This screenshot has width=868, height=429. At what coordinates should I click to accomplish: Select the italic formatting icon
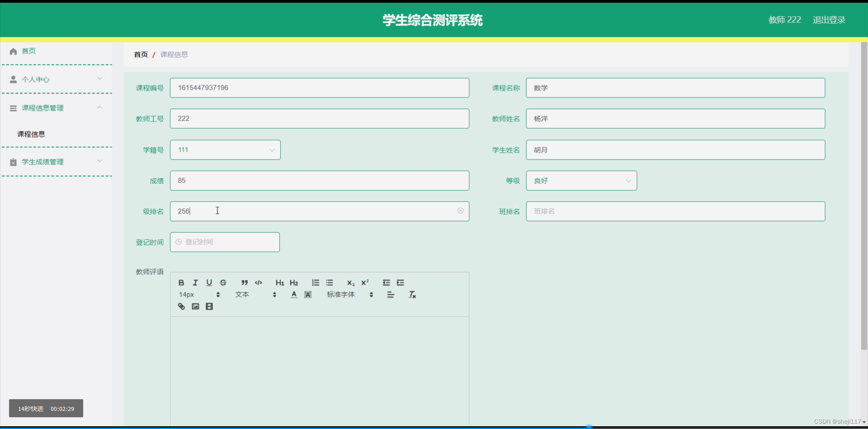click(x=195, y=282)
